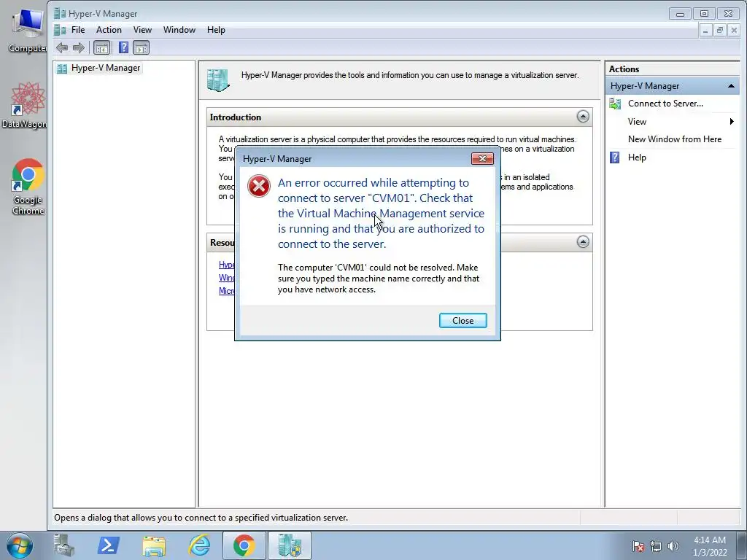Viewport: 747px width, 560px height.
Task: Open Computer desktop icon
Action: 27,31
